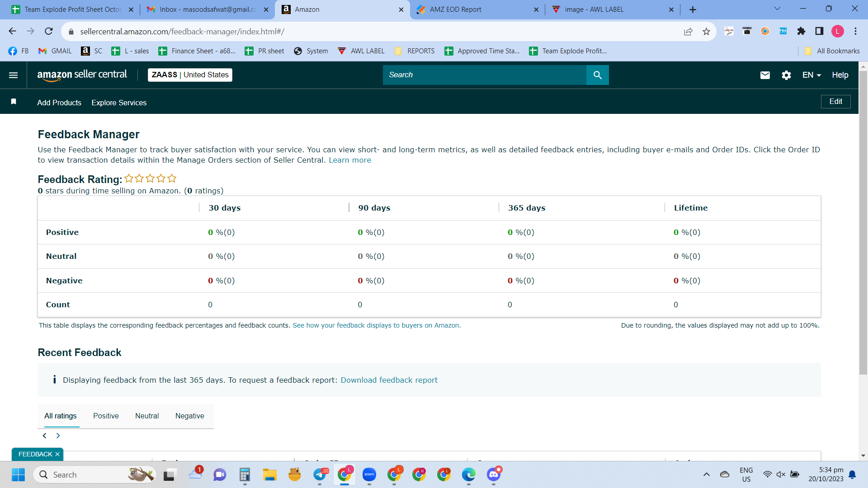Open the GMAIL bookmark
Screen dimensions: 868x488
click(x=55, y=51)
